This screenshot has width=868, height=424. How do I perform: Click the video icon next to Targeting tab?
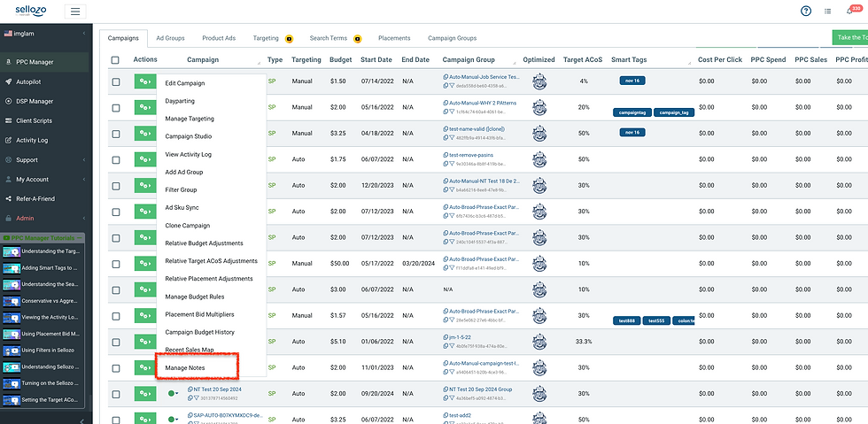(289, 39)
